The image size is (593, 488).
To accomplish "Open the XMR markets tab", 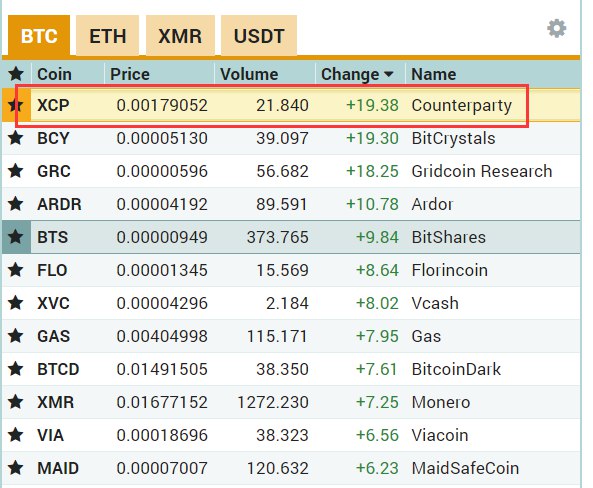I will coord(180,36).
